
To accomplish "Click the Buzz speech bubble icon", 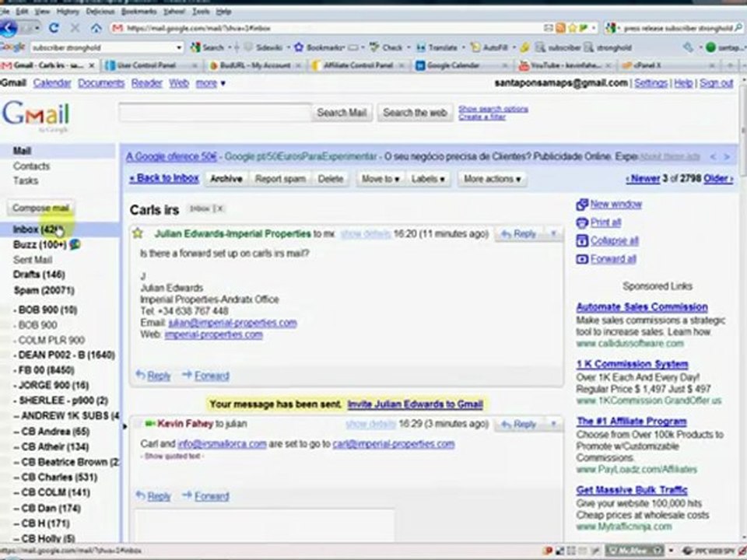I will [75, 245].
